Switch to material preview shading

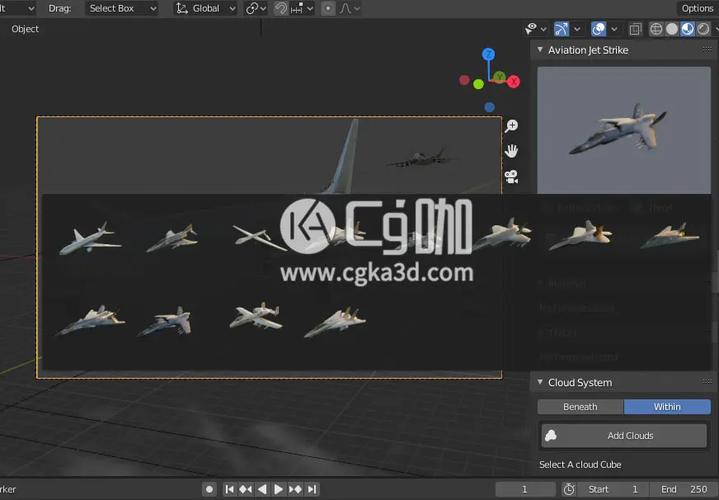(x=687, y=29)
